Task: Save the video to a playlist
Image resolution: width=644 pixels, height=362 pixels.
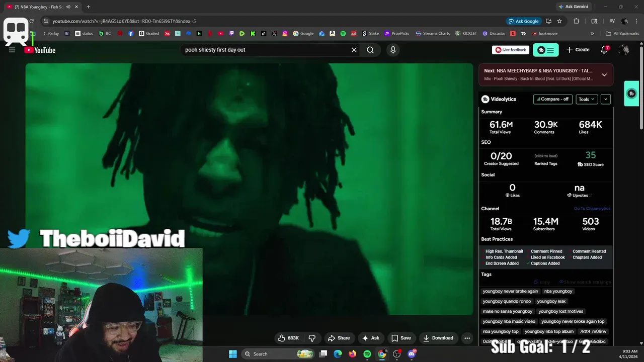Action: (x=401, y=338)
